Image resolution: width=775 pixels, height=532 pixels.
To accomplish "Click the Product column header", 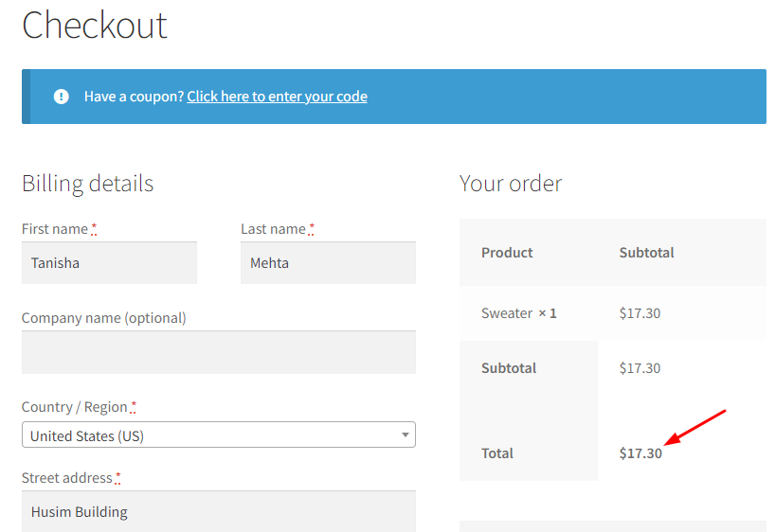I will [507, 253].
